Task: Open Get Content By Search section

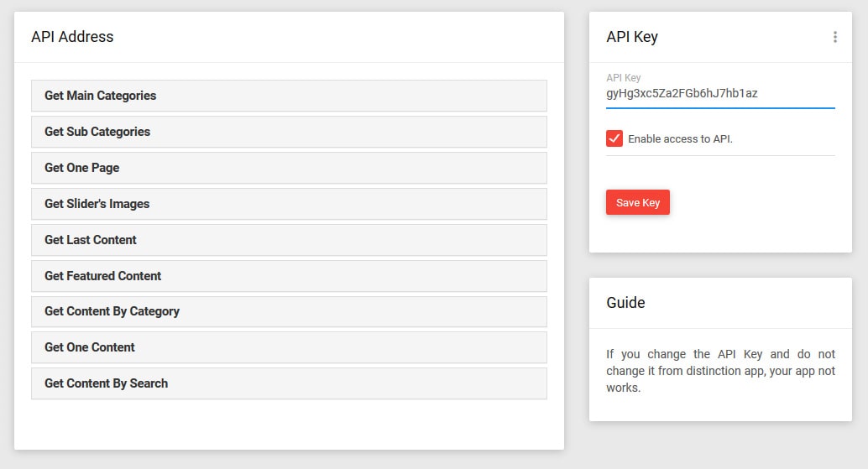Action: (289, 383)
